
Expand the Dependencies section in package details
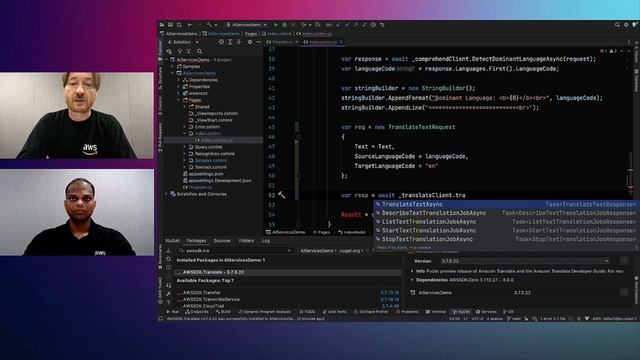click(412, 280)
